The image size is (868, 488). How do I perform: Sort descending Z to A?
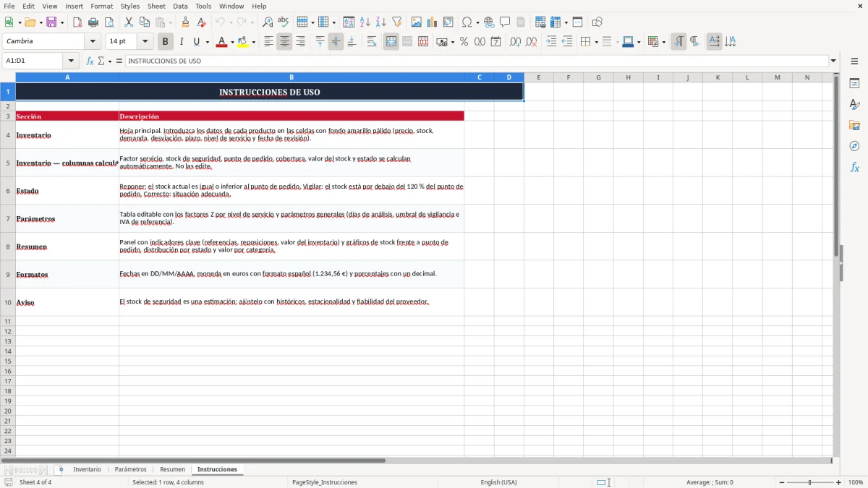coord(380,22)
